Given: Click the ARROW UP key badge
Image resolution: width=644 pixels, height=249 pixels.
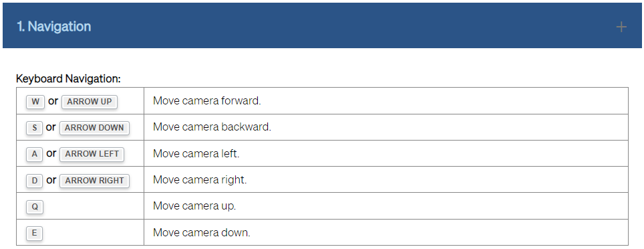Looking at the screenshot, I should [x=90, y=102].
